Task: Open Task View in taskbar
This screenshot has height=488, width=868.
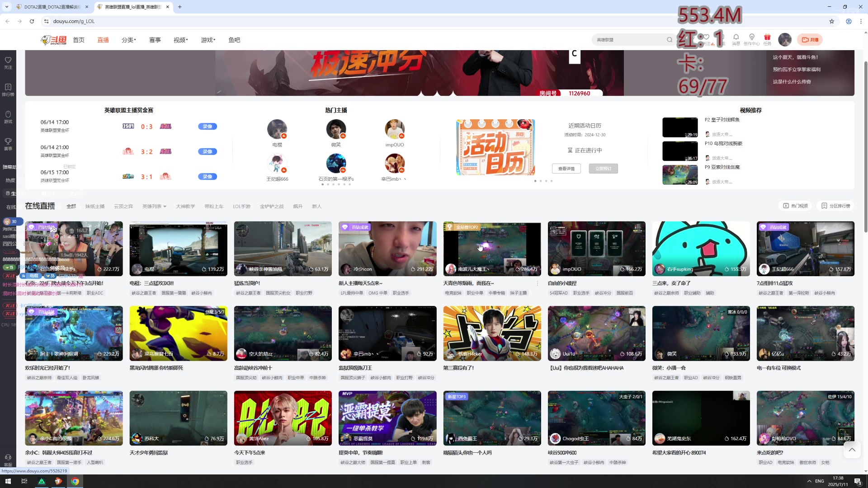Action: pyautogui.click(x=24, y=481)
